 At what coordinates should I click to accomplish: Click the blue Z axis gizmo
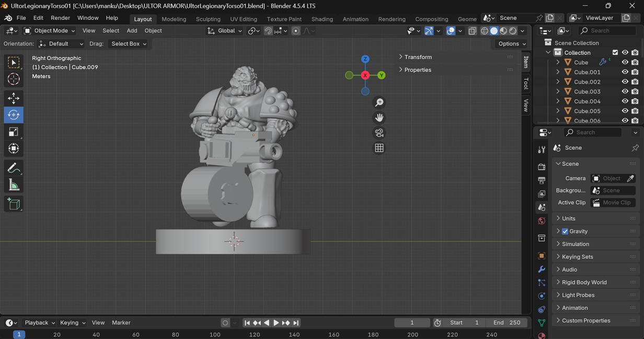365,59
